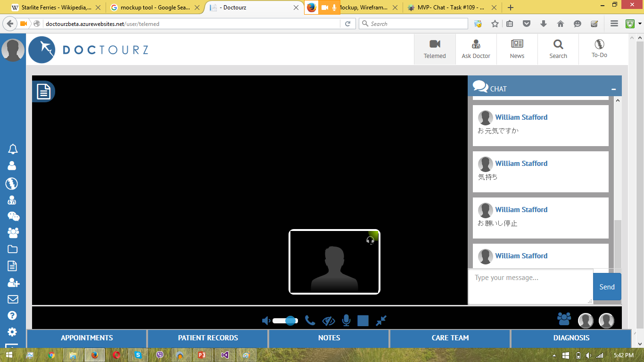Click the stop square button
Viewport: 644px width, 362px height.
click(363, 321)
